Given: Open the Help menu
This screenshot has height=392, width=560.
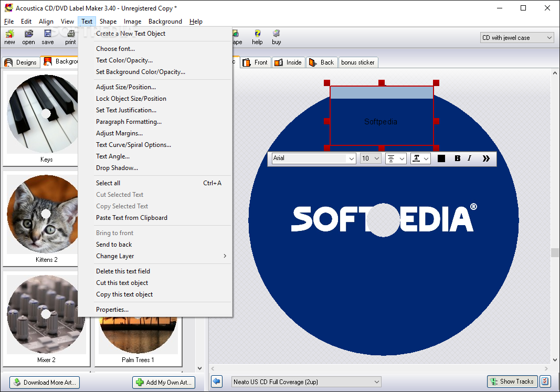Looking at the screenshot, I should [x=196, y=22].
